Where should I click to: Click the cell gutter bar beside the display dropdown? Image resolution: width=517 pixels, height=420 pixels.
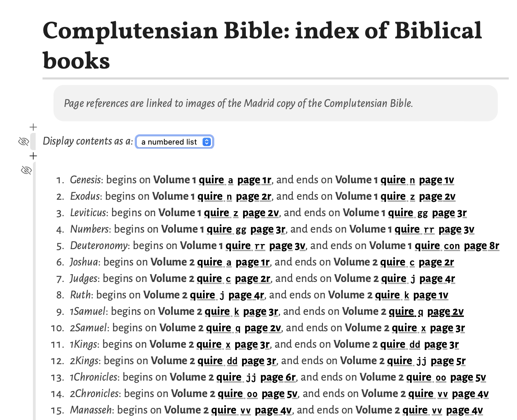tap(33, 141)
